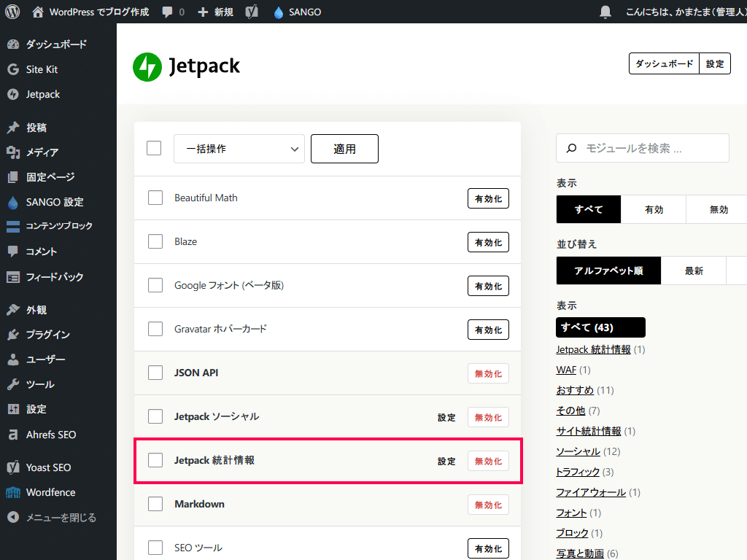Open the 一括操作 dropdown
This screenshot has height=560, width=747.
239,148
